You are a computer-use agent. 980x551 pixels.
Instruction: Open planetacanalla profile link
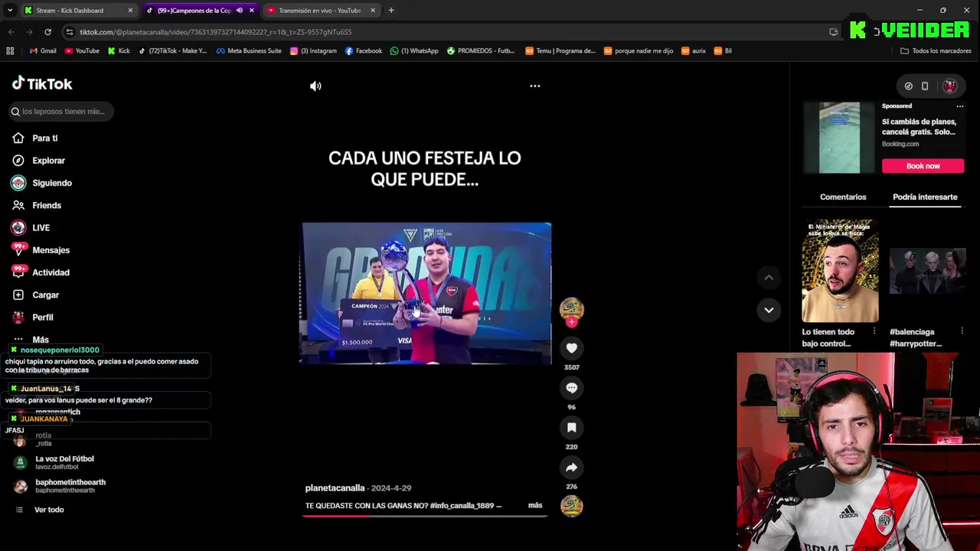click(x=335, y=488)
